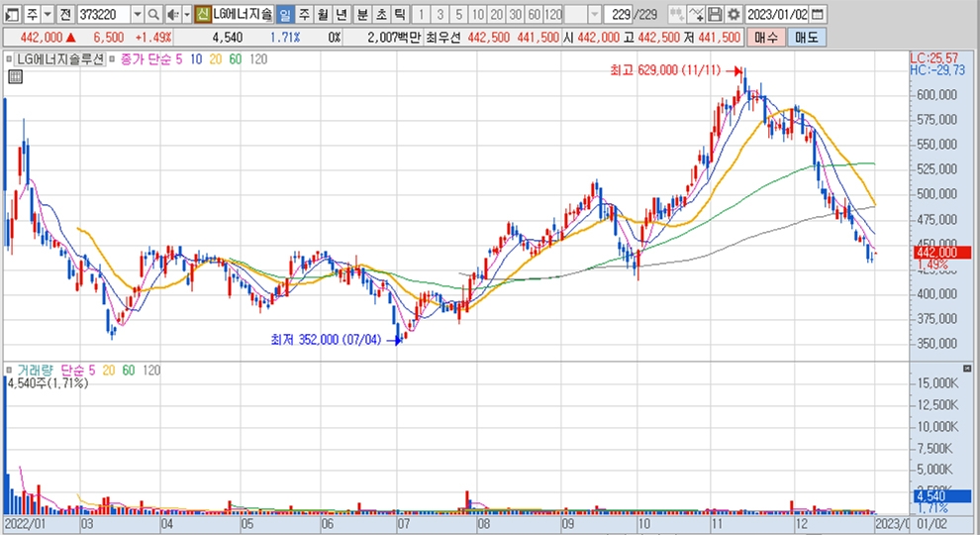Select the 분 minute chart period

[362, 14]
